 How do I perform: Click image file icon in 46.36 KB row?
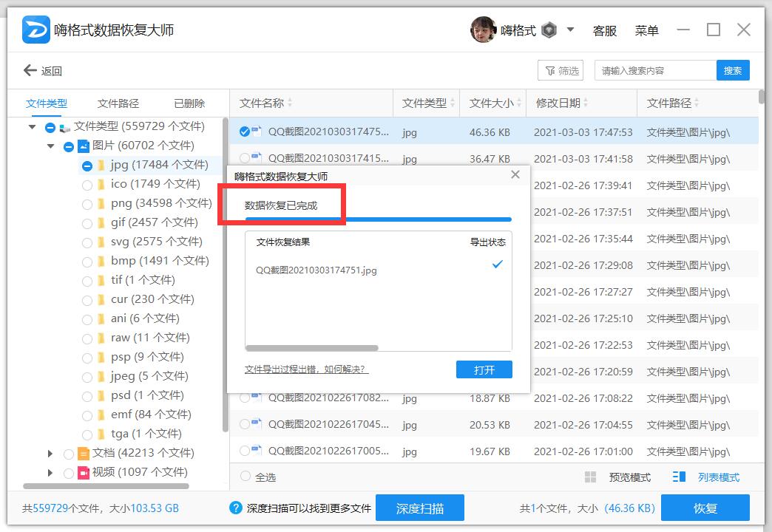point(257,131)
